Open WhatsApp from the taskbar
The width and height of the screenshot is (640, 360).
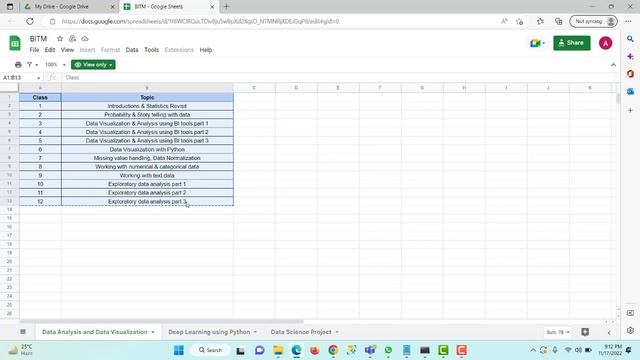(388, 350)
